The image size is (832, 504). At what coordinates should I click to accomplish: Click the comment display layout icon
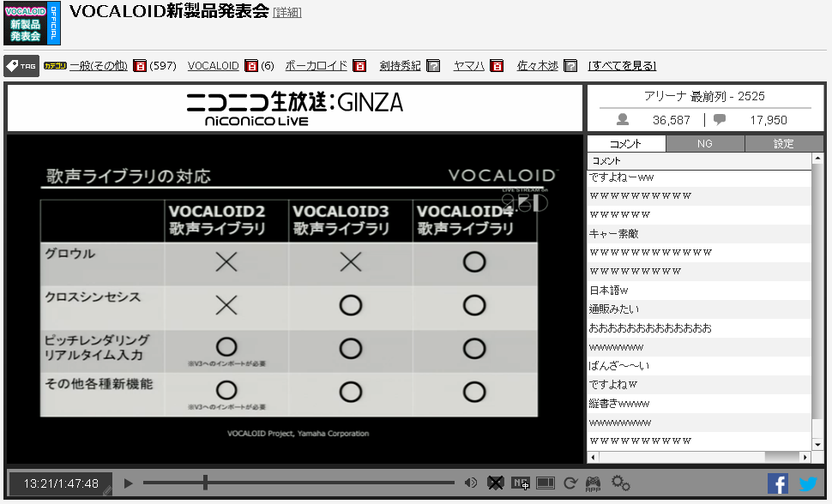point(545,482)
